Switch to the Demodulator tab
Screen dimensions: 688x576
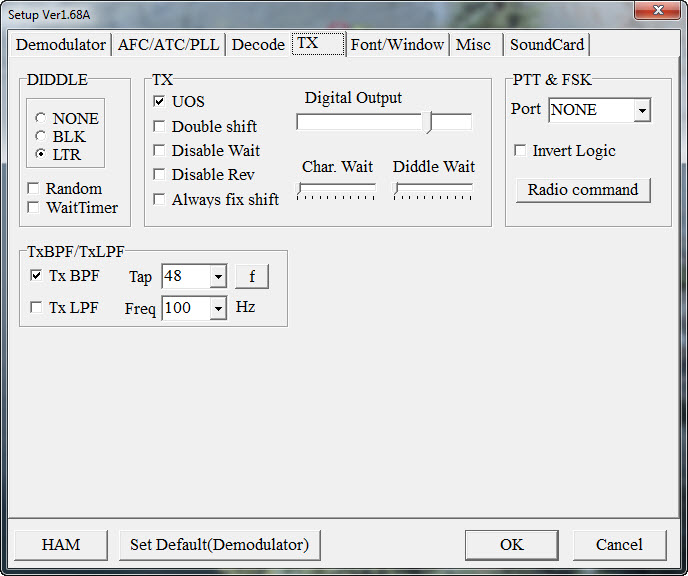[61, 45]
